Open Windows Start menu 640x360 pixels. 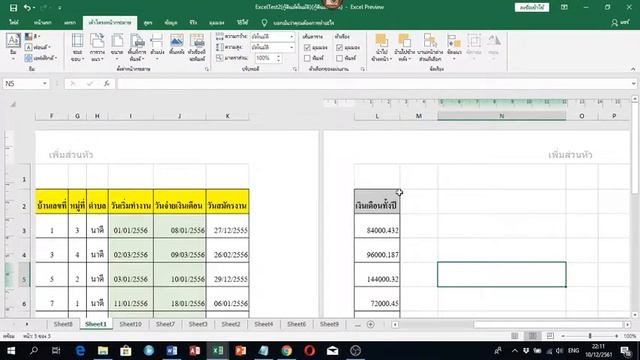[x=11, y=351]
